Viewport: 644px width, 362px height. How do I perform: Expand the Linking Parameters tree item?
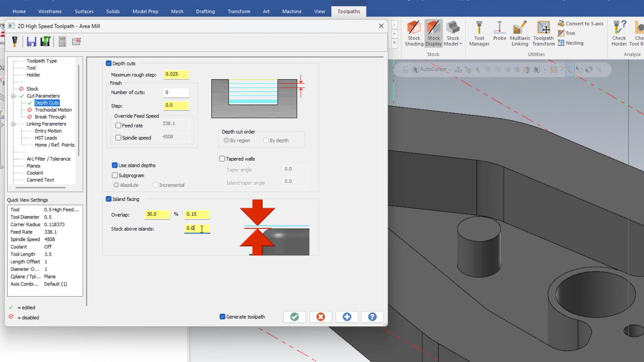click(x=14, y=124)
